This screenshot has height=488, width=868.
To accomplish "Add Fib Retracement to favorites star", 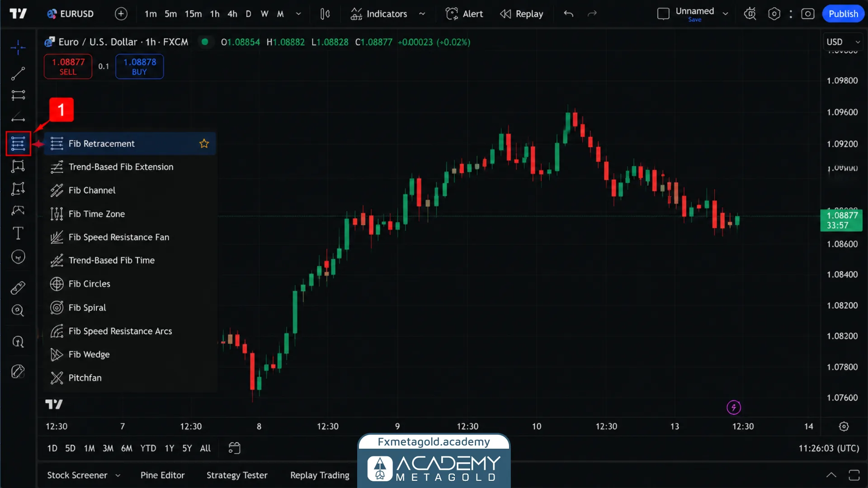I will point(204,144).
